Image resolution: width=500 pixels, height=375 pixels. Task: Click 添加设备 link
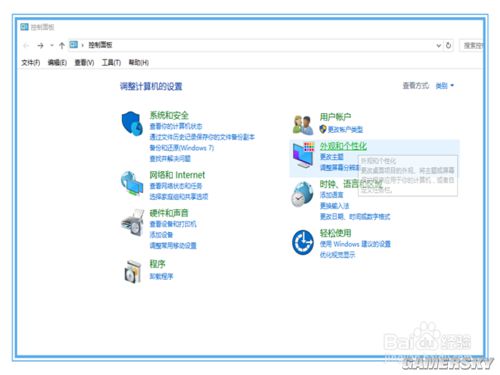click(x=161, y=235)
